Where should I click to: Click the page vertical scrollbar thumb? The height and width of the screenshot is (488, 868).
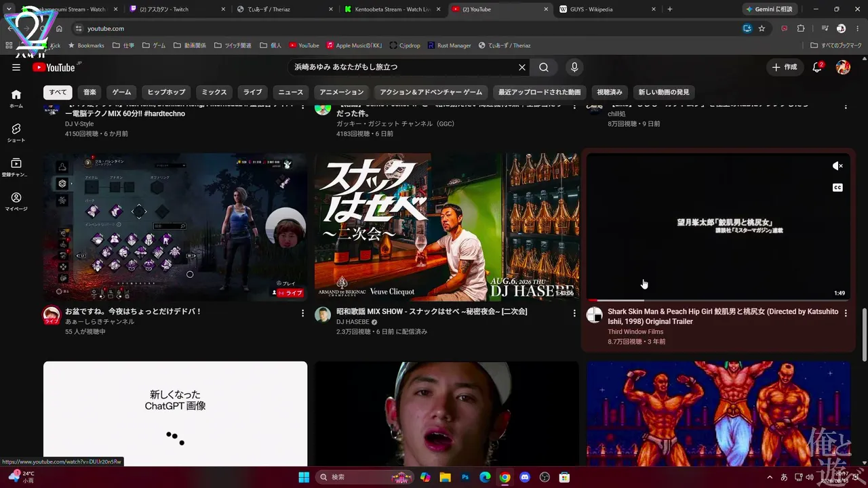(864, 335)
